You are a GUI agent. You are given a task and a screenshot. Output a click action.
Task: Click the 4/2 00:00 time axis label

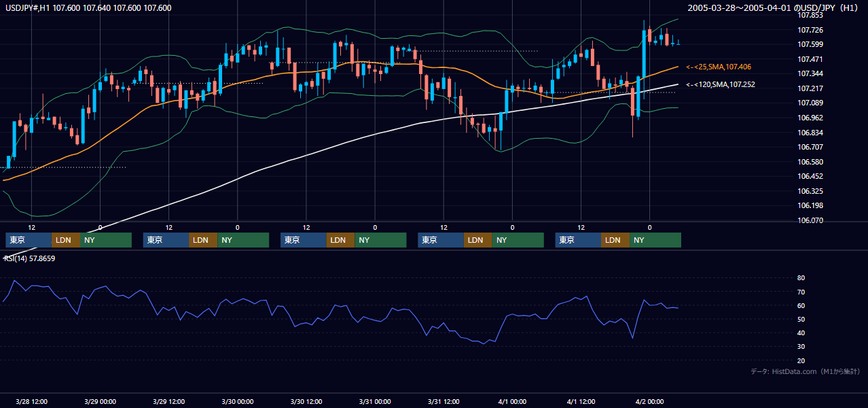click(x=650, y=401)
